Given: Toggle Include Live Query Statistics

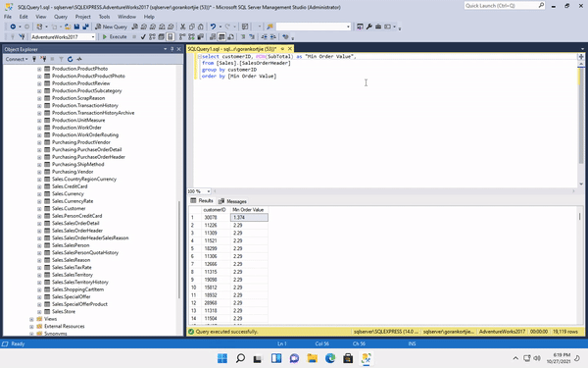Looking at the screenshot, I should [191, 37].
